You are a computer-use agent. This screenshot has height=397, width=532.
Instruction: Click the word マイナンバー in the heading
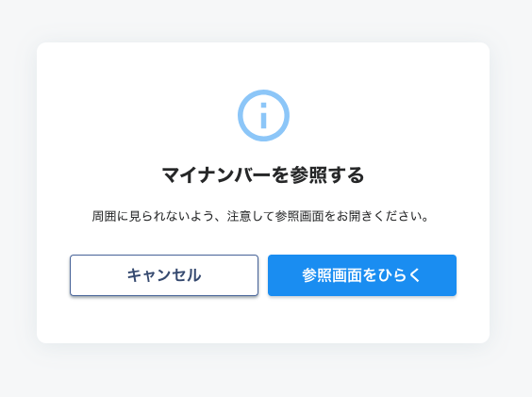click(216, 175)
